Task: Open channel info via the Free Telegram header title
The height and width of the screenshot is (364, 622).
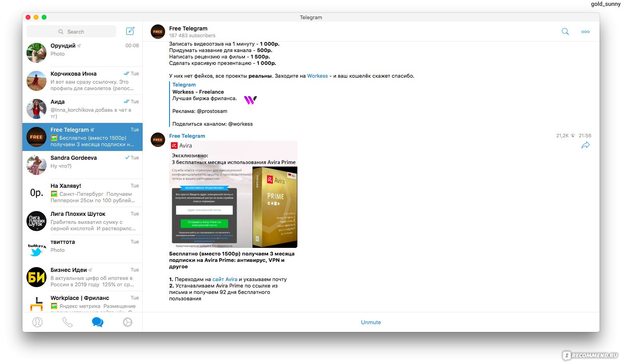Action: [x=188, y=28]
